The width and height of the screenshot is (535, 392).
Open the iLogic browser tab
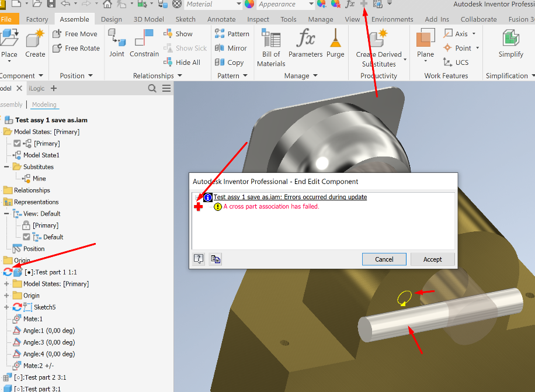pos(36,88)
